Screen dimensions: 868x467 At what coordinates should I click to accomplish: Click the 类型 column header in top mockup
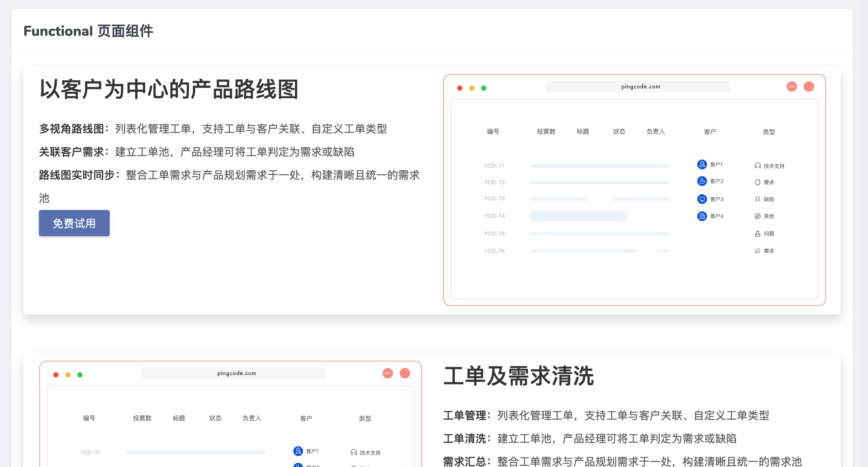769,132
